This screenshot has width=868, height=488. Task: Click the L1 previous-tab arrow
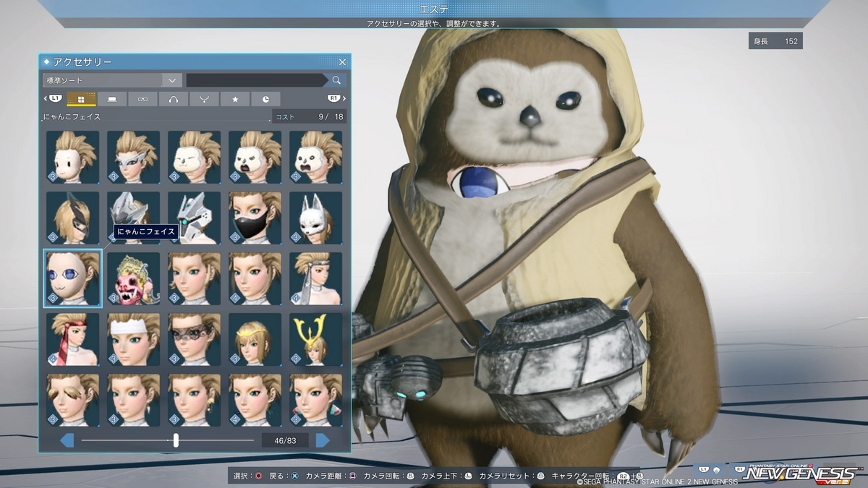(53, 98)
